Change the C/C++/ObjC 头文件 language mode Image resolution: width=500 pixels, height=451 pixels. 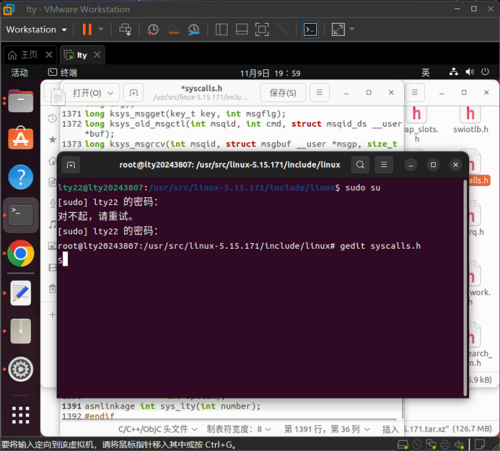pyautogui.click(x=158, y=429)
